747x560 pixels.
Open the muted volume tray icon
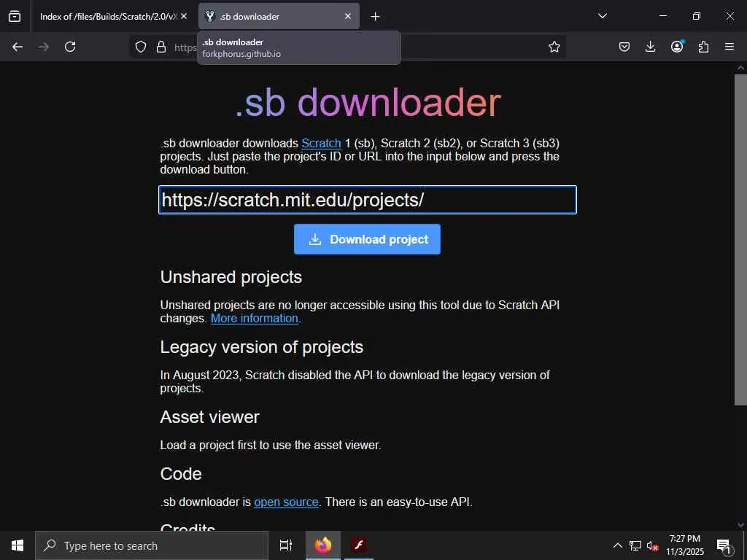(x=652, y=545)
